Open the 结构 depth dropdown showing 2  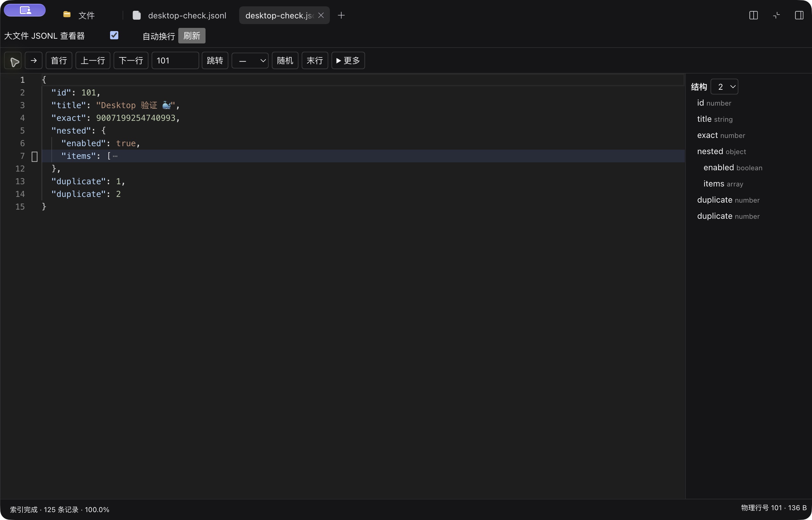click(x=724, y=87)
